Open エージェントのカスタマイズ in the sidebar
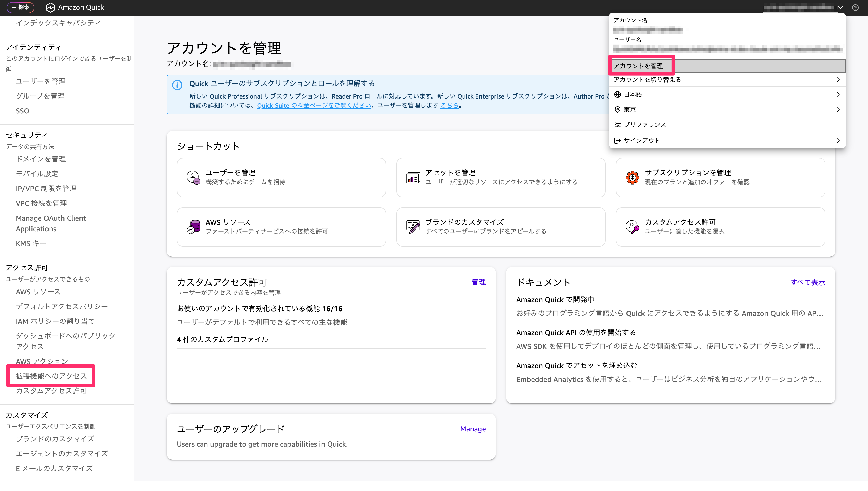The image size is (868, 491). click(x=62, y=454)
